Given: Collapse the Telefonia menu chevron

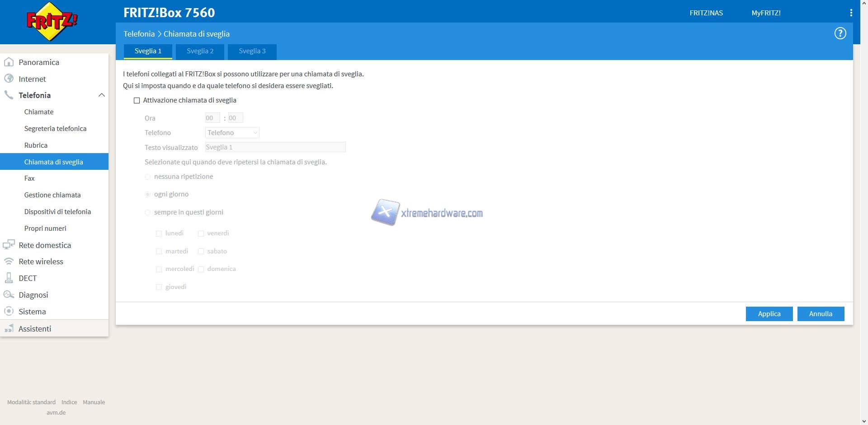Looking at the screenshot, I should (x=102, y=95).
